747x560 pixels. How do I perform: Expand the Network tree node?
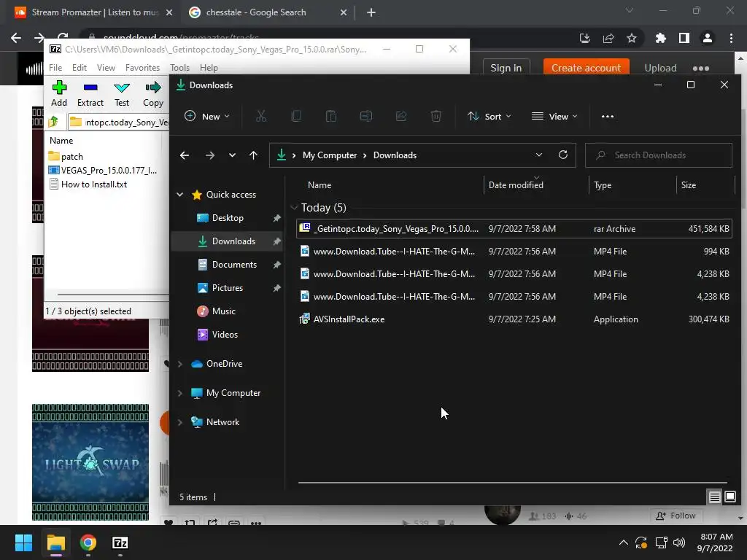point(180,422)
